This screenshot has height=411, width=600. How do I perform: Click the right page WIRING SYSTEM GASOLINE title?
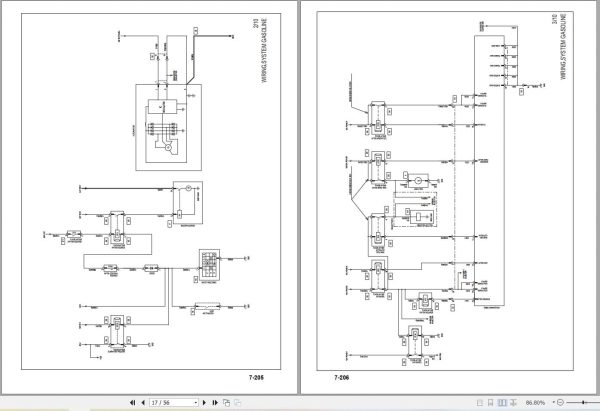pyautogui.click(x=563, y=47)
